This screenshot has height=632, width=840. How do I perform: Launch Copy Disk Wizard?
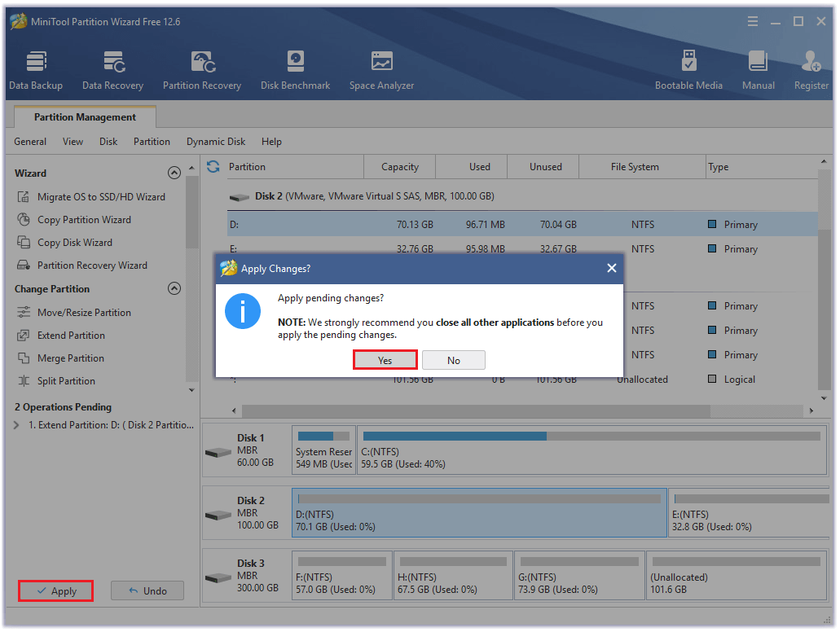[x=65, y=243]
